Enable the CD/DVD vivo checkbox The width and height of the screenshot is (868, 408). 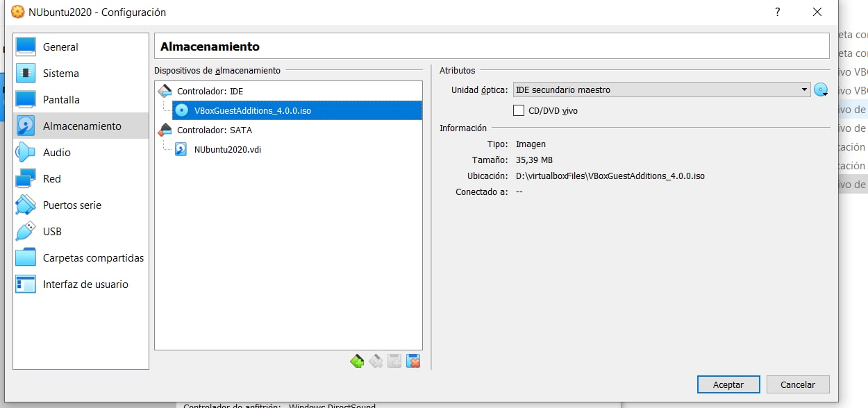(518, 110)
